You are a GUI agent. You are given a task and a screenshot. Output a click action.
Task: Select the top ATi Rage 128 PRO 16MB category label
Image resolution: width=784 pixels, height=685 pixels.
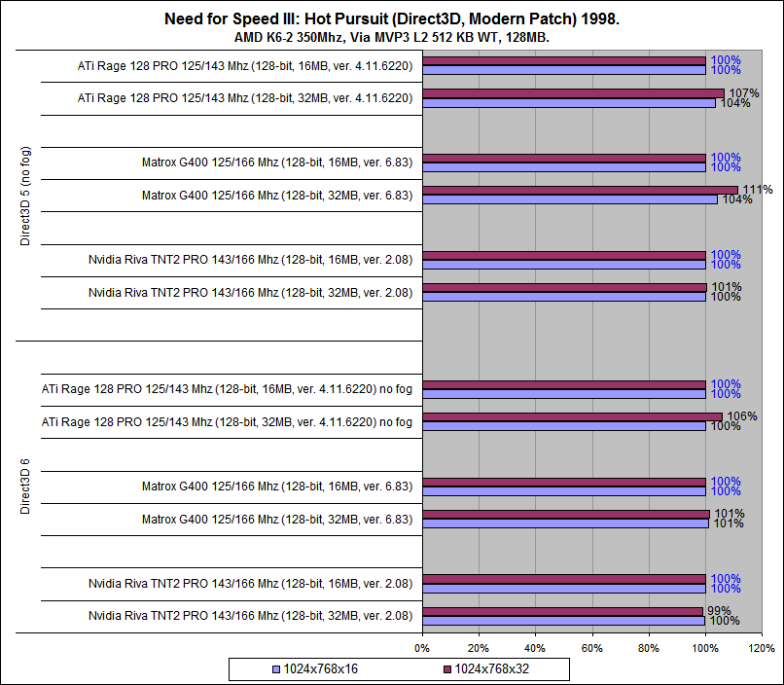pos(245,66)
